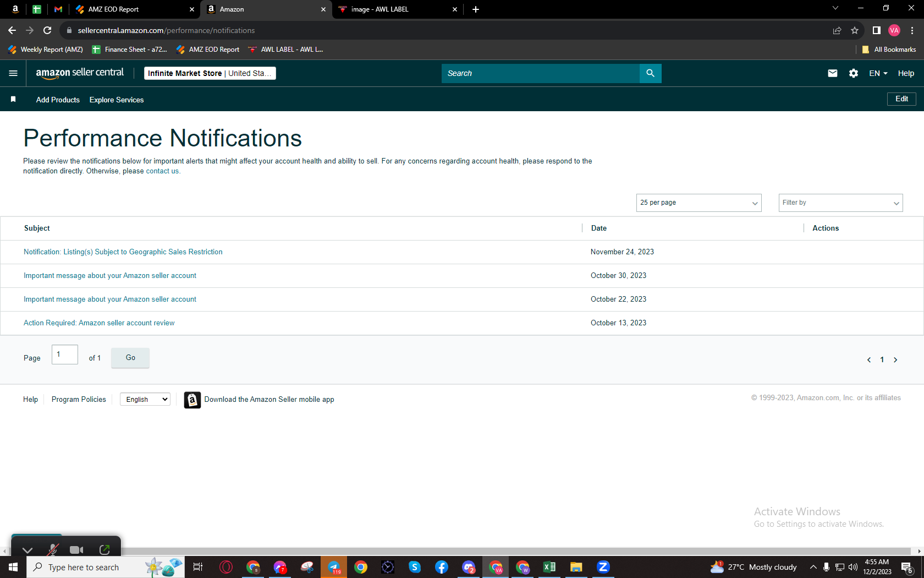Viewport: 924px width, 578px height.
Task: Go to the previous page arrow
Action: coord(869,360)
